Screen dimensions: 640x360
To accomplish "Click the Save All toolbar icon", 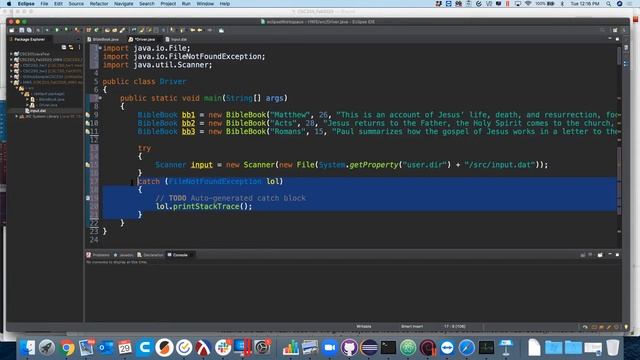I will pyautogui.click(x=29, y=30).
